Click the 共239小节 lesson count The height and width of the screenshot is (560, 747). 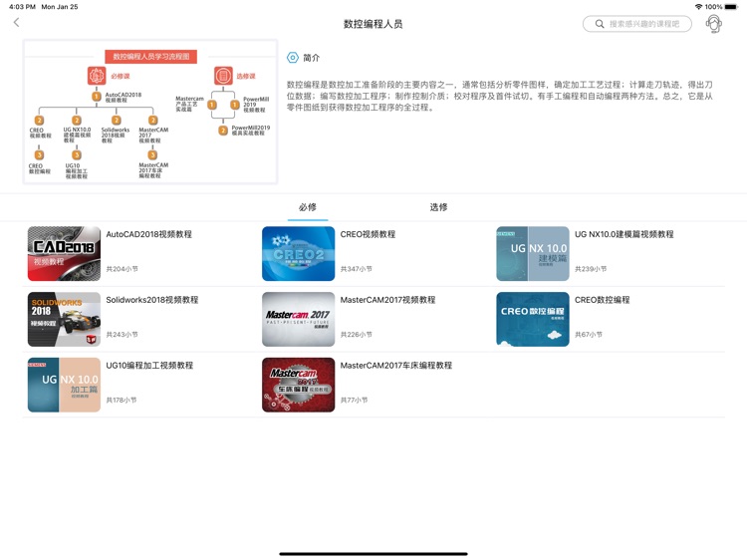click(x=591, y=269)
